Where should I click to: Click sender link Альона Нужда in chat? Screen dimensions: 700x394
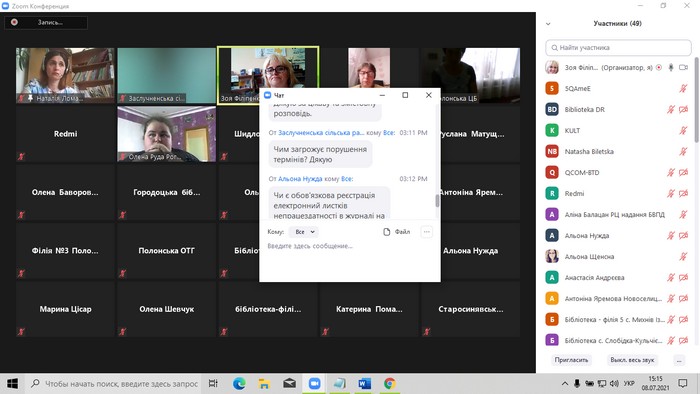[x=300, y=178]
